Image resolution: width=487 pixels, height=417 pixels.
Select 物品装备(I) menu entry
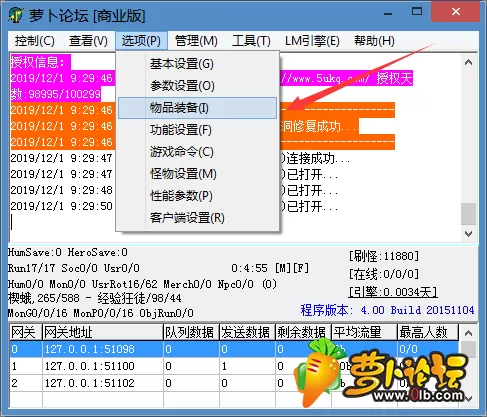click(x=197, y=108)
